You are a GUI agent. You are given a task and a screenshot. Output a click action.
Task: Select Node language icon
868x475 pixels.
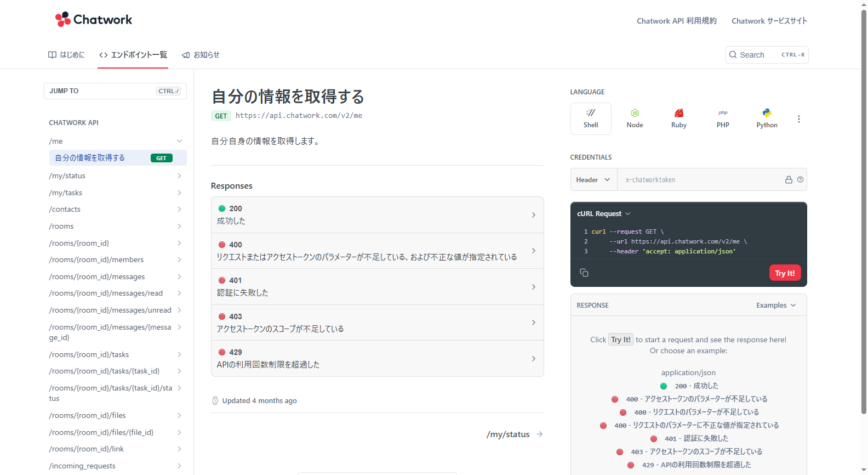point(635,118)
